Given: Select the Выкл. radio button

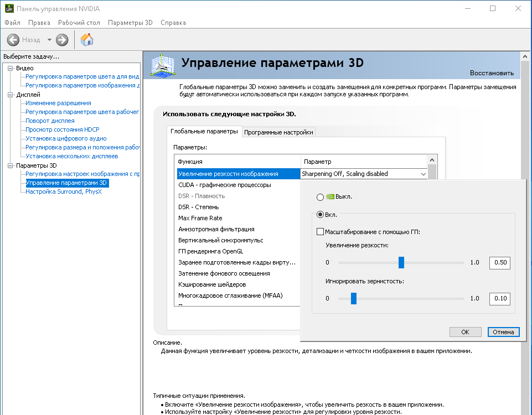Looking at the screenshot, I should 320,197.
